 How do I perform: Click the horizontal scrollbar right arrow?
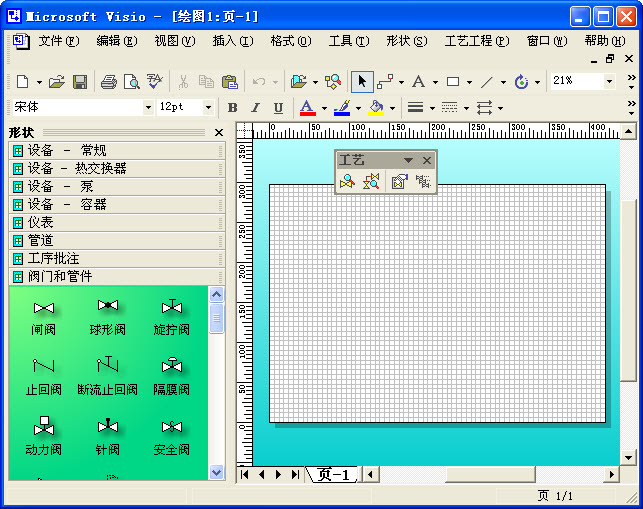pyautogui.click(x=611, y=475)
